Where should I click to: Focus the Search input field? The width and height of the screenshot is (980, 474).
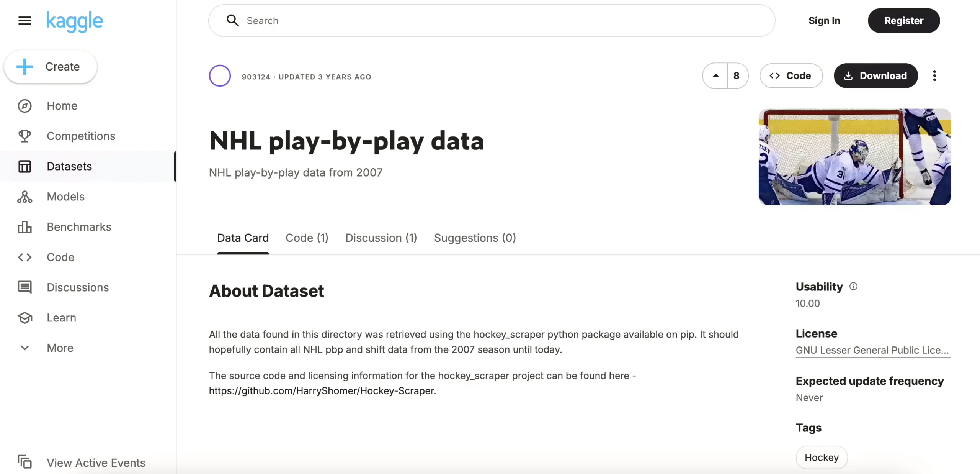point(492,21)
